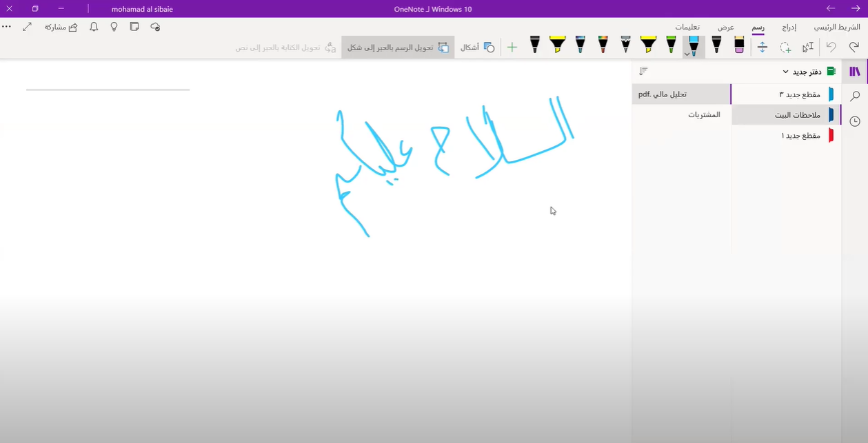Open the pages sort menu
Screen dimensions: 868x443
[x=643, y=72]
